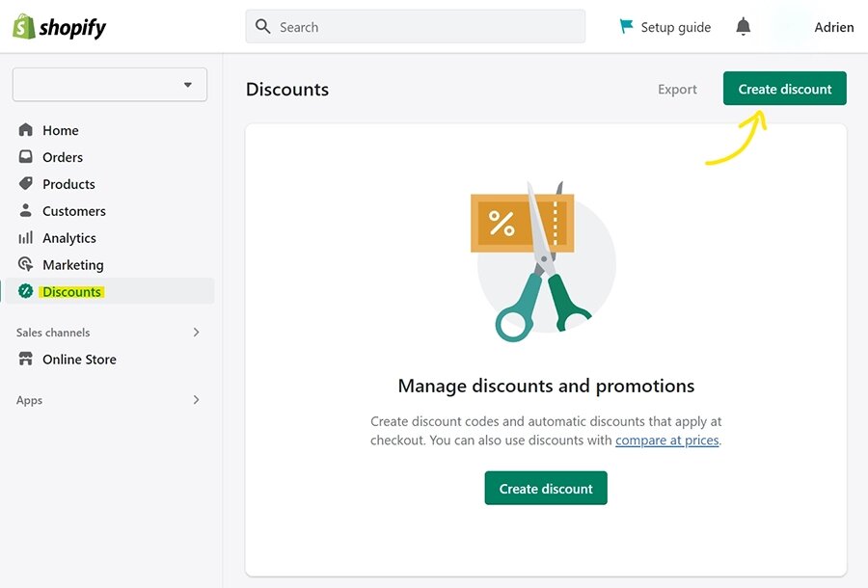Click the Products tag icon
The height and width of the screenshot is (588, 868).
(25, 183)
